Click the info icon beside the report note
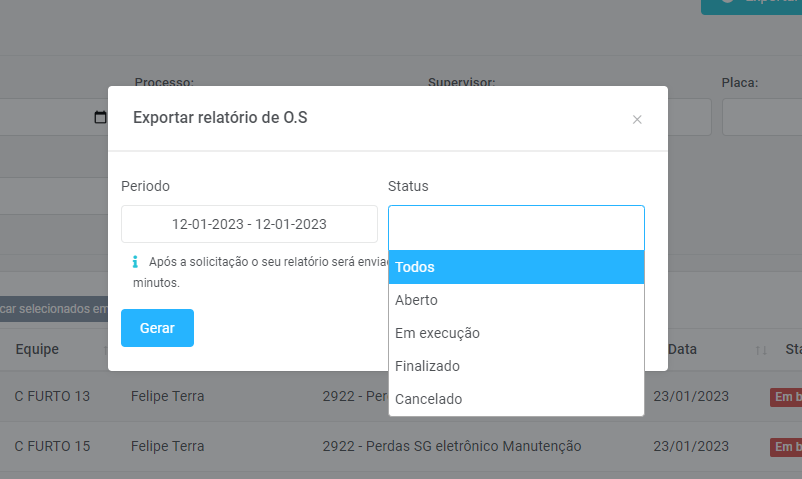 (135, 262)
